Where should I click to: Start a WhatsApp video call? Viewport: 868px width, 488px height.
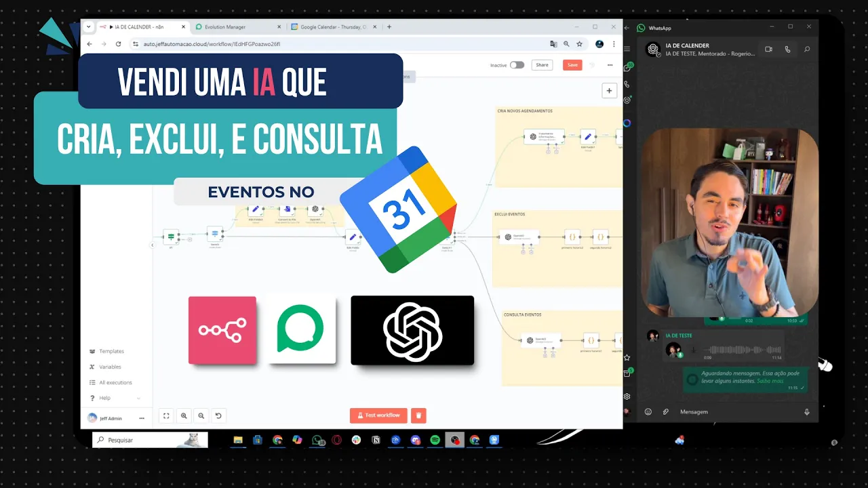(768, 49)
